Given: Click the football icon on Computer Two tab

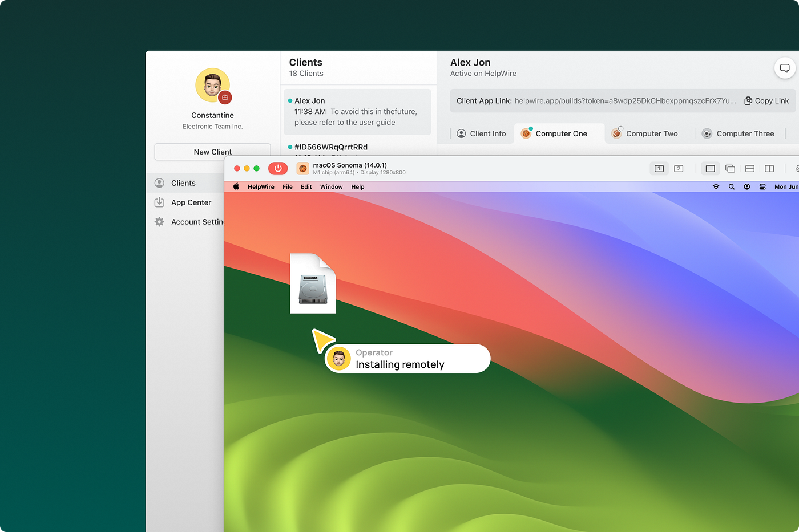Looking at the screenshot, I should tap(616, 133).
